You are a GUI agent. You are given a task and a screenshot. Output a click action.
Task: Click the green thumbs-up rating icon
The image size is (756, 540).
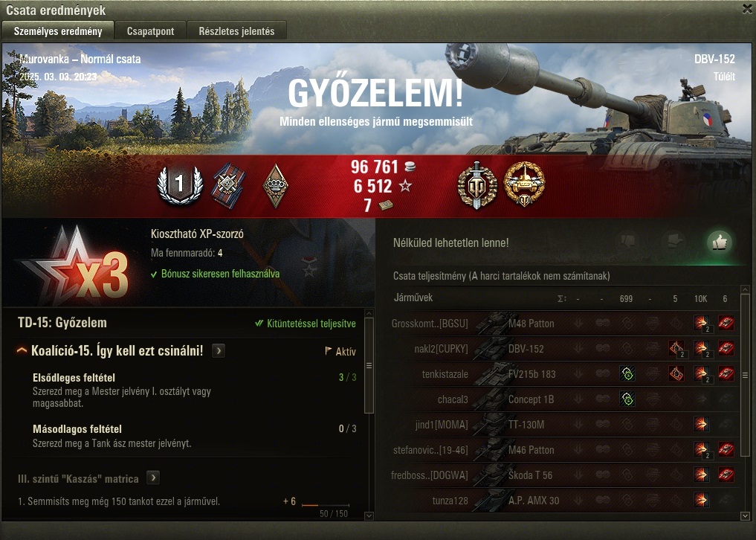coord(719,242)
